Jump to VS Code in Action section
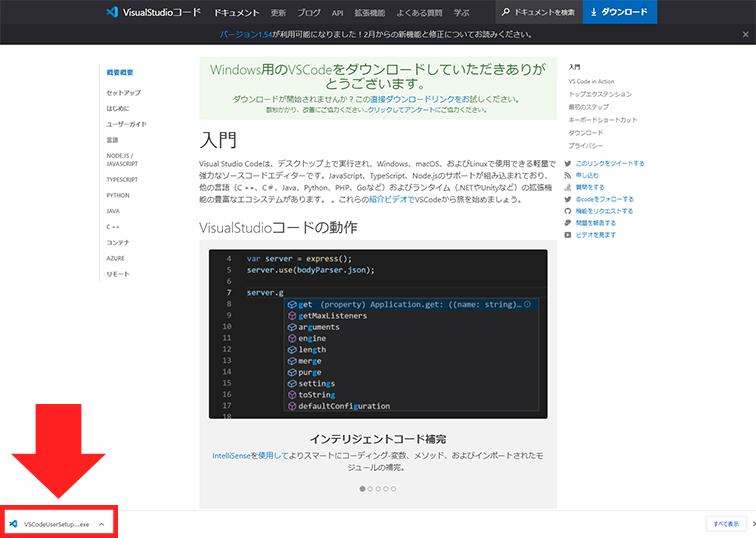Screen dimensions: 756x538 click(x=591, y=81)
